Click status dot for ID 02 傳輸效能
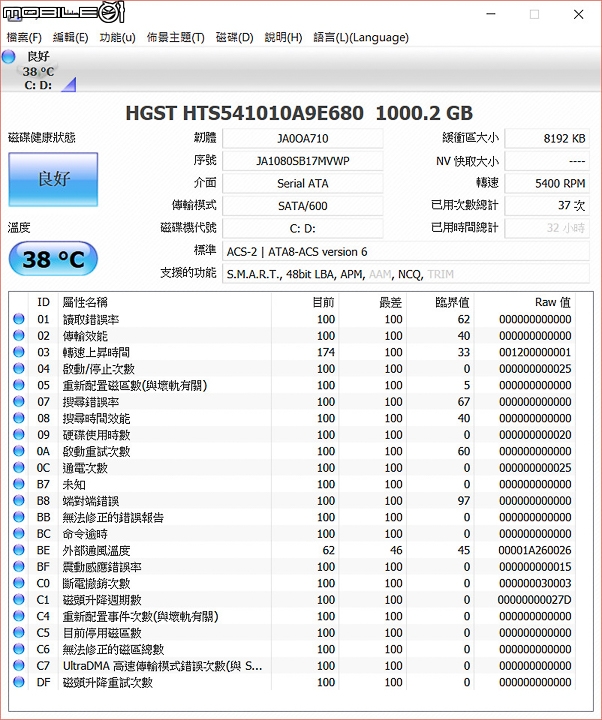The width and height of the screenshot is (602, 720). coord(19,335)
